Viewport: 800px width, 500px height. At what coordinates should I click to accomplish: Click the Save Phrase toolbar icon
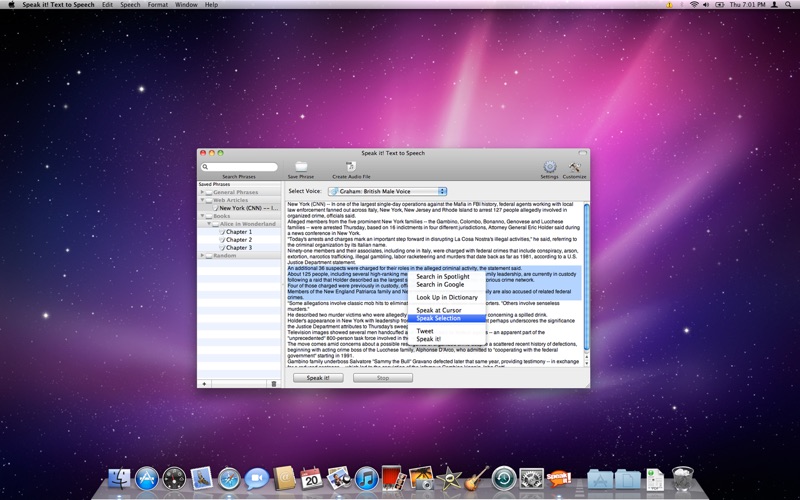pos(301,167)
